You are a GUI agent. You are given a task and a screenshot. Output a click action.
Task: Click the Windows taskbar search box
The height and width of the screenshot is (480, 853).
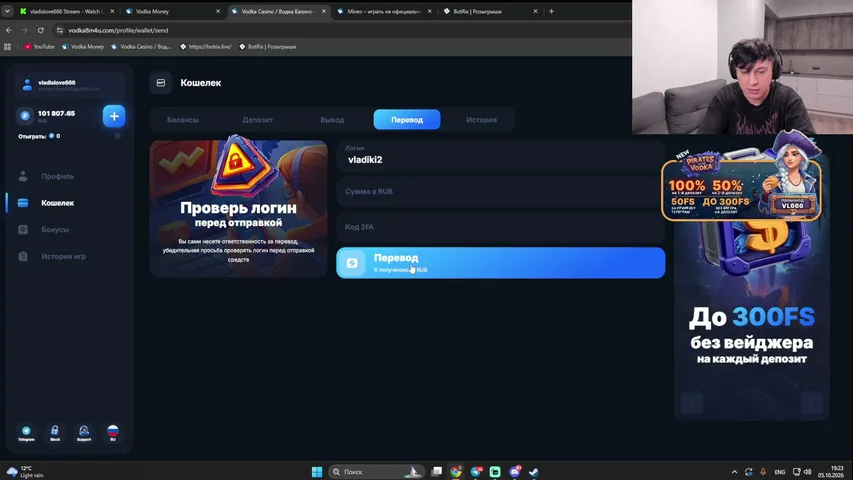[375, 471]
